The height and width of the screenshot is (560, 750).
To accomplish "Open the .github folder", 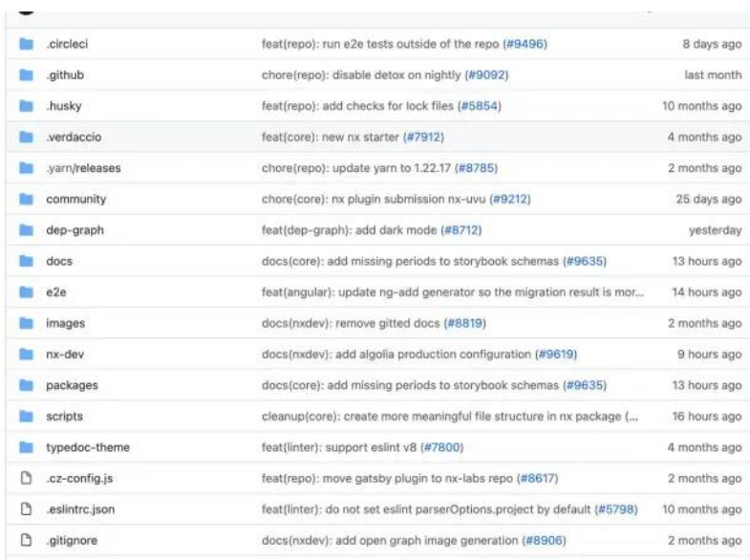I will coord(65,75).
